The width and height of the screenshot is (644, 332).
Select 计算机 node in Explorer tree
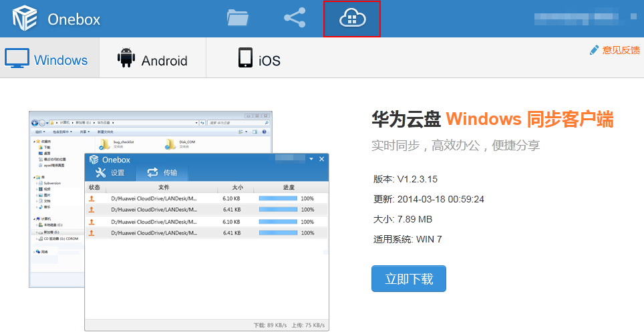point(43,219)
